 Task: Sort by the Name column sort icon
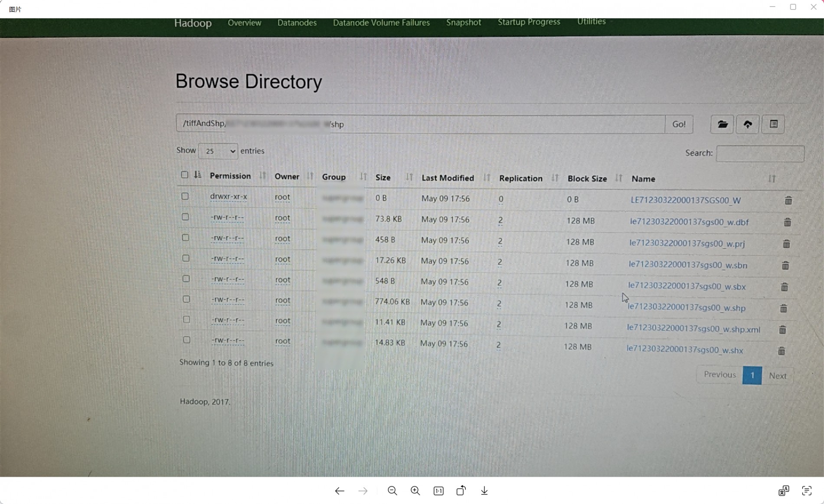772,179
